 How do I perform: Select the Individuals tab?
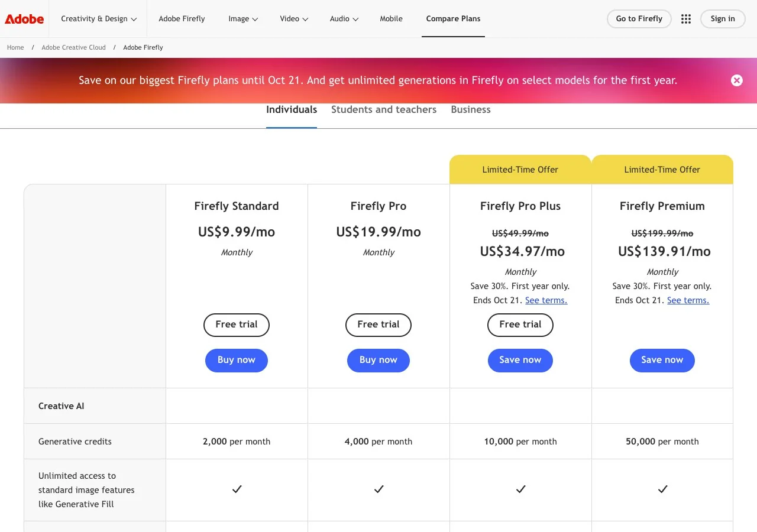tap(292, 109)
